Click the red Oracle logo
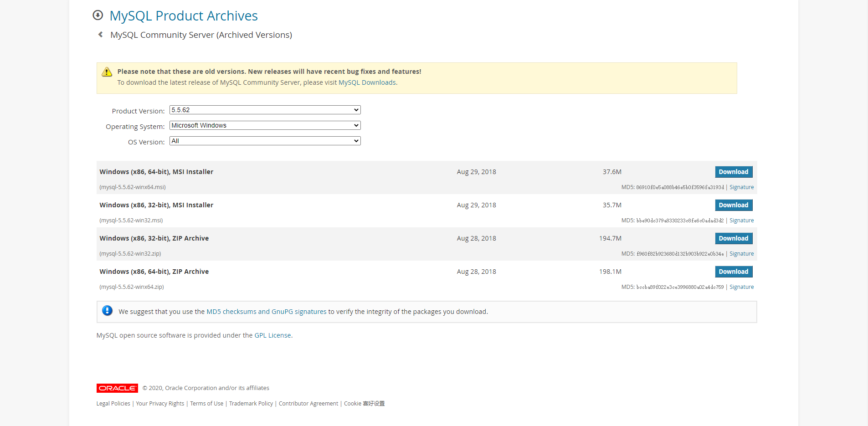Image resolution: width=868 pixels, height=426 pixels. pyautogui.click(x=117, y=388)
